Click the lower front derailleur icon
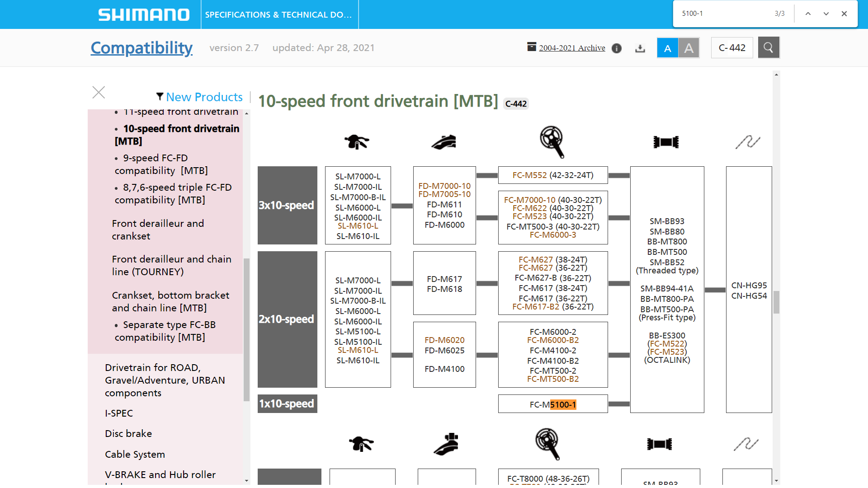Screen dimensions: 868x488 (x=446, y=444)
